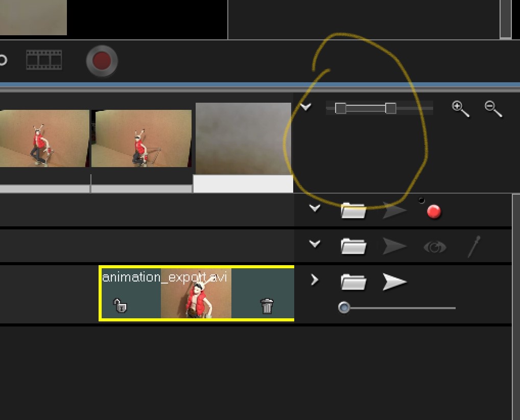Grab right handle of timeline range slider

pos(391,108)
